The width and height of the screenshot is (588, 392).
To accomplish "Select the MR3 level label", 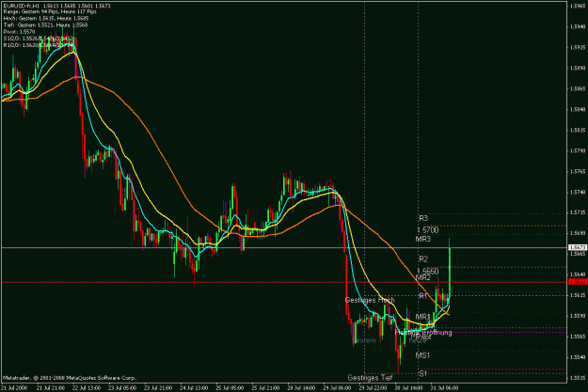I will click(x=423, y=239).
